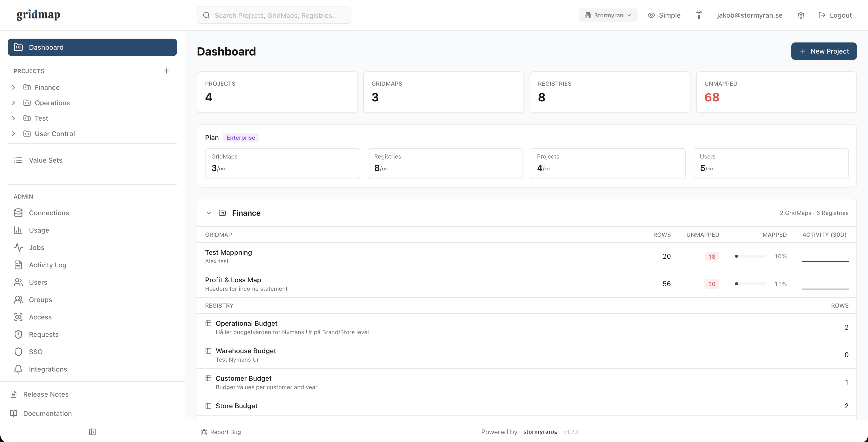Click the Release Notes file icon
Viewport: 868px width, 442px height.
pos(14,394)
